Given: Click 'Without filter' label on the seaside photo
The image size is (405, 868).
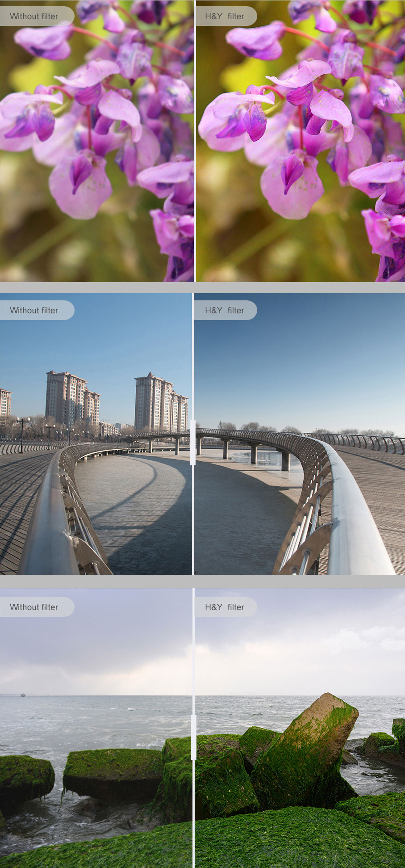Looking at the screenshot, I should tap(34, 607).
